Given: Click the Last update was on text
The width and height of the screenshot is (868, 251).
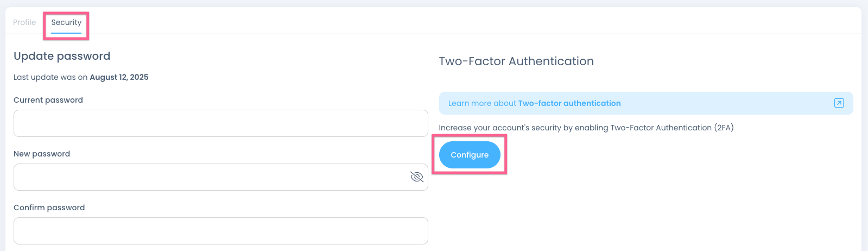Looking at the screenshot, I should tap(50, 77).
